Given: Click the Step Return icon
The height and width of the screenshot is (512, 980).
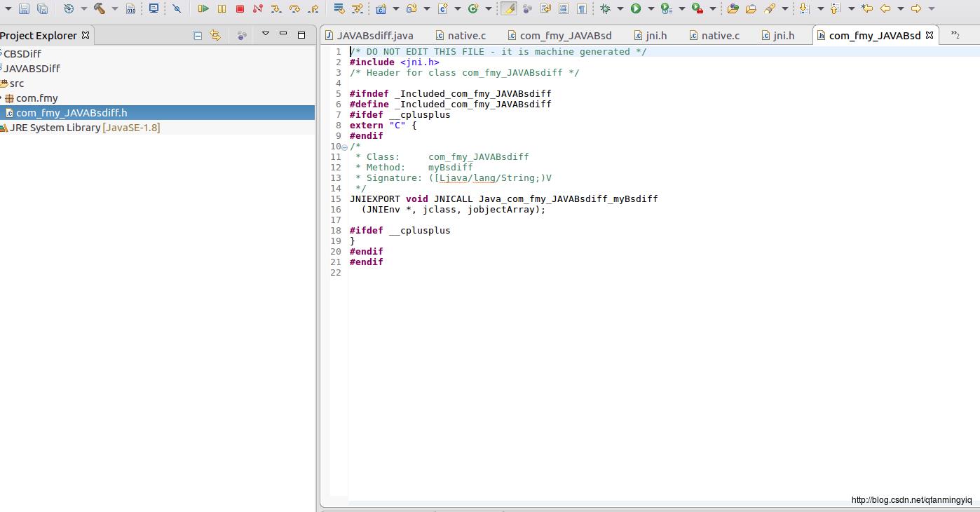Looking at the screenshot, I should (313, 8).
